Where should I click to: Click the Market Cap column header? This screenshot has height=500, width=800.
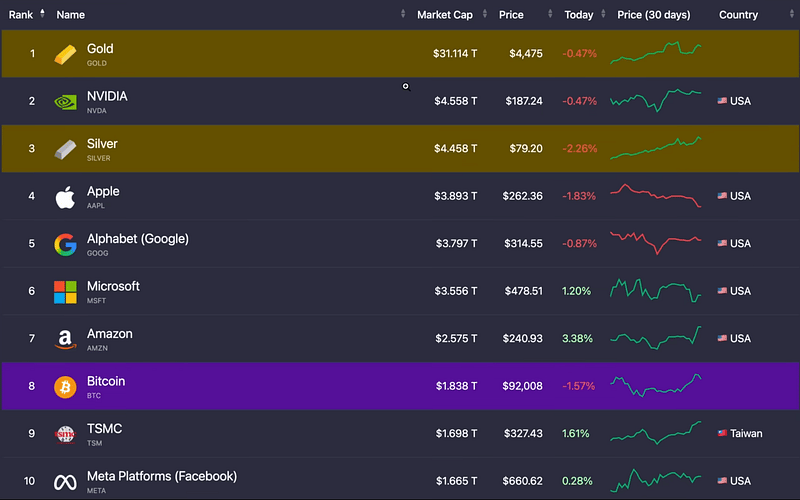[x=445, y=15]
